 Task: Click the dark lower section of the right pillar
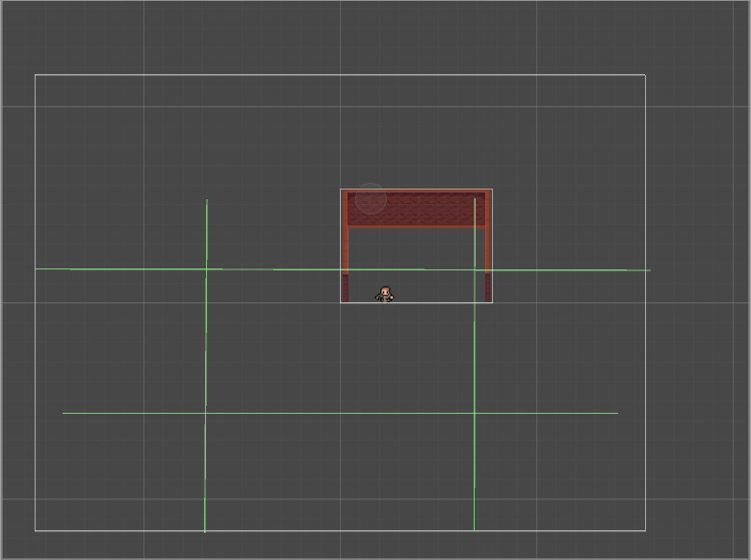coord(488,288)
